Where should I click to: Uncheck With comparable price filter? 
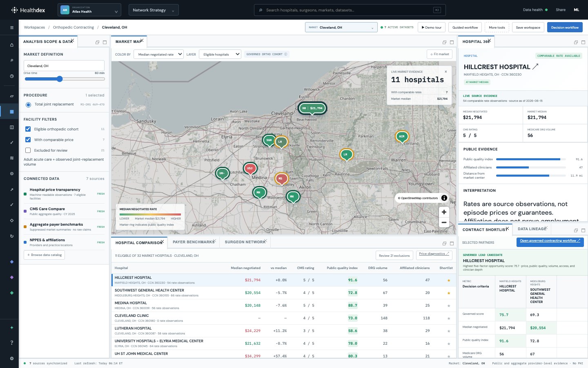[28, 140]
